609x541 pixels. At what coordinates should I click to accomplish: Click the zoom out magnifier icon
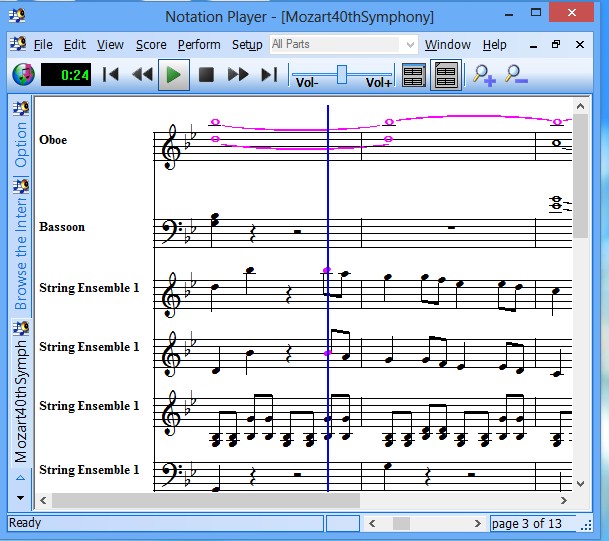tap(515, 74)
